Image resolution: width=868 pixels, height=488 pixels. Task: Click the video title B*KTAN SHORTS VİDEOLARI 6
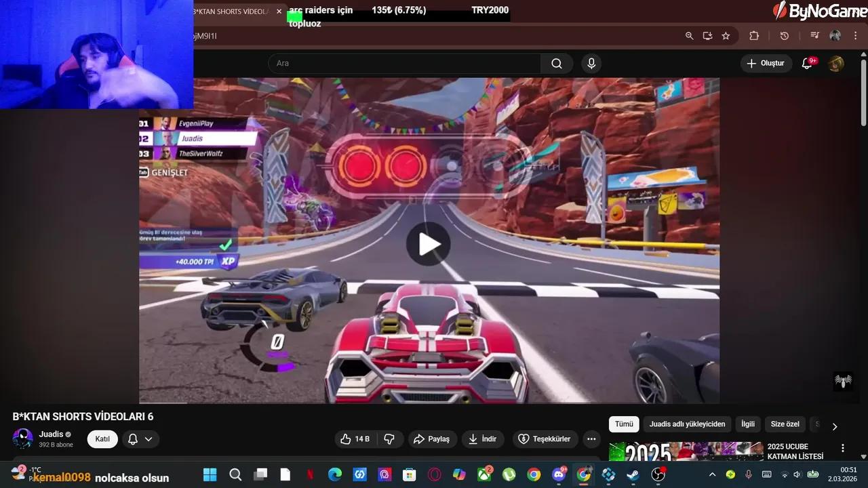point(83,417)
